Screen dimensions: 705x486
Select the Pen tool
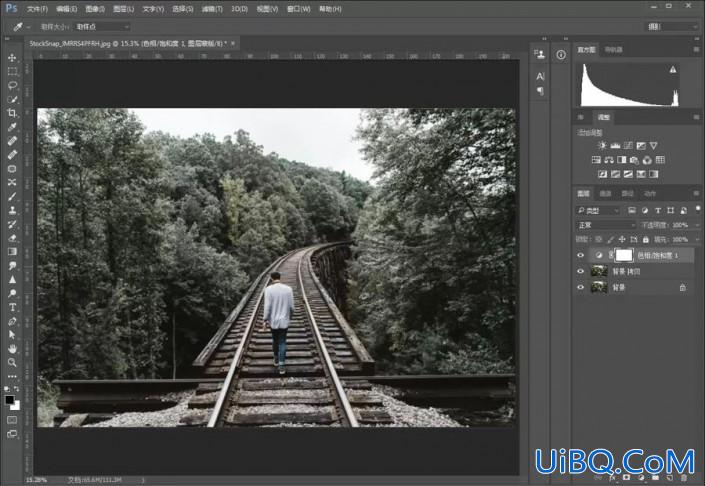pyautogui.click(x=12, y=321)
